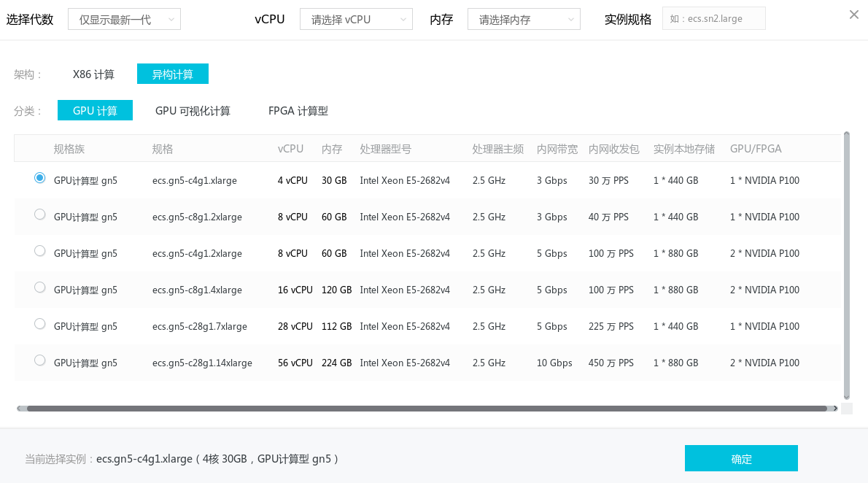Screen dimensions: 868x483
Task: Confirm selection with 确定 button
Action: tap(741, 459)
